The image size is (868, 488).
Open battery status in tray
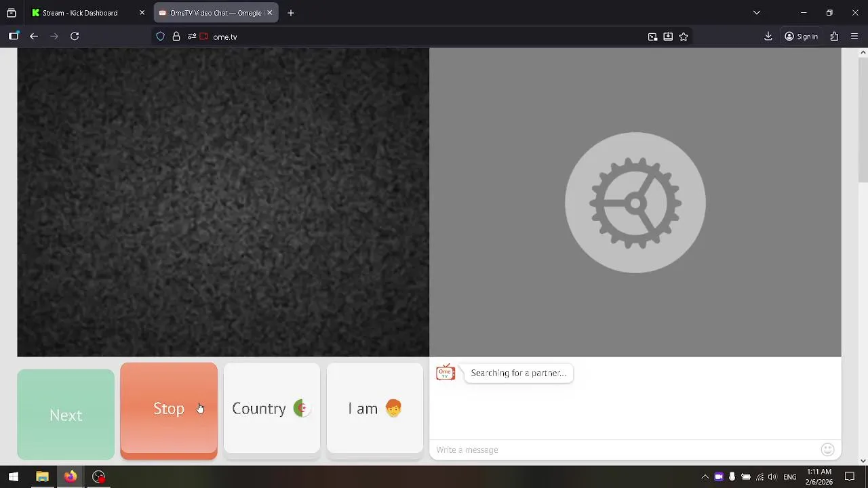[x=746, y=477]
